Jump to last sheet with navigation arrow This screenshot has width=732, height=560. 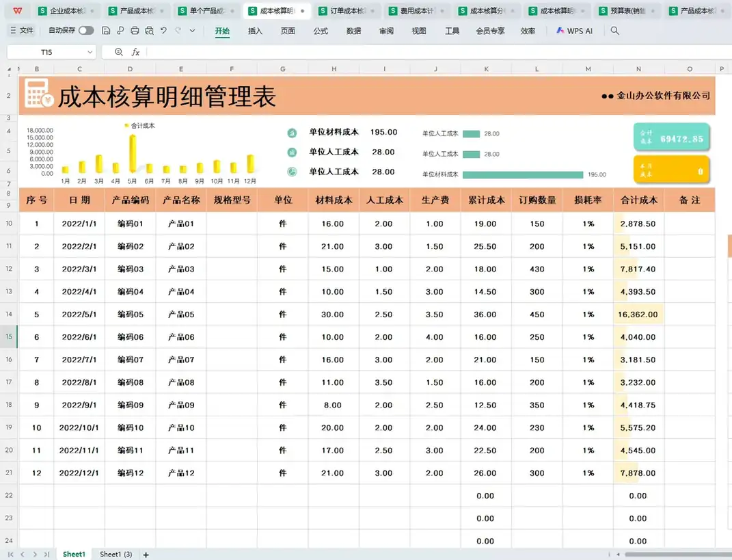tap(46, 555)
